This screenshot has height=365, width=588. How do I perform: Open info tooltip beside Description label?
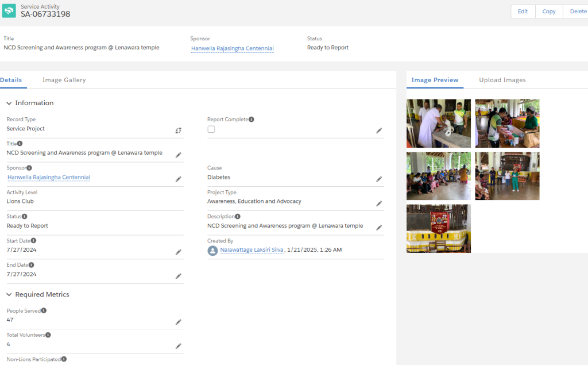pyautogui.click(x=238, y=216)
